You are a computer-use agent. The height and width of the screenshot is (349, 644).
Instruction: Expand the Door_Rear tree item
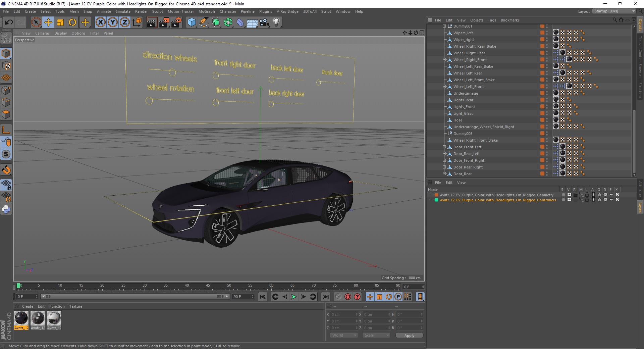pos(444,174)
